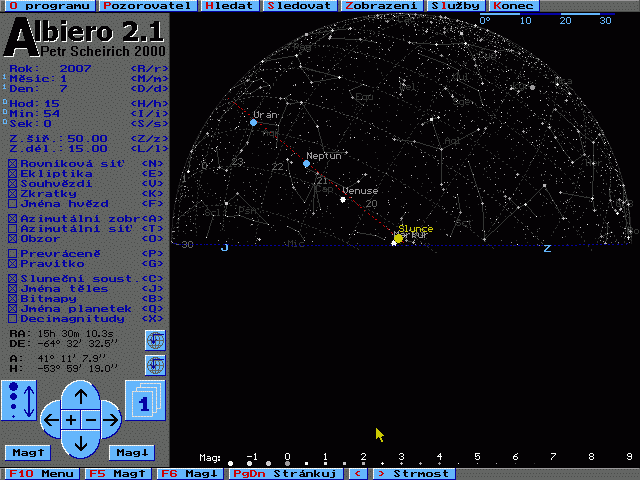This screenshot has height=480, width=640.
Task: Zoom out with the minus button
Action: (90, 420)
